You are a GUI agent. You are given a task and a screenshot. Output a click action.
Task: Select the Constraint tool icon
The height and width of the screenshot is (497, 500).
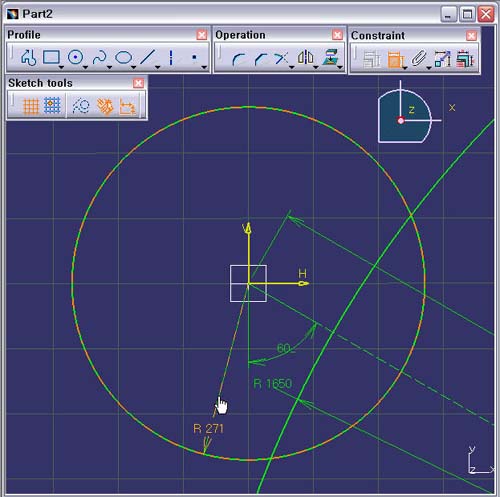point(396,59)
